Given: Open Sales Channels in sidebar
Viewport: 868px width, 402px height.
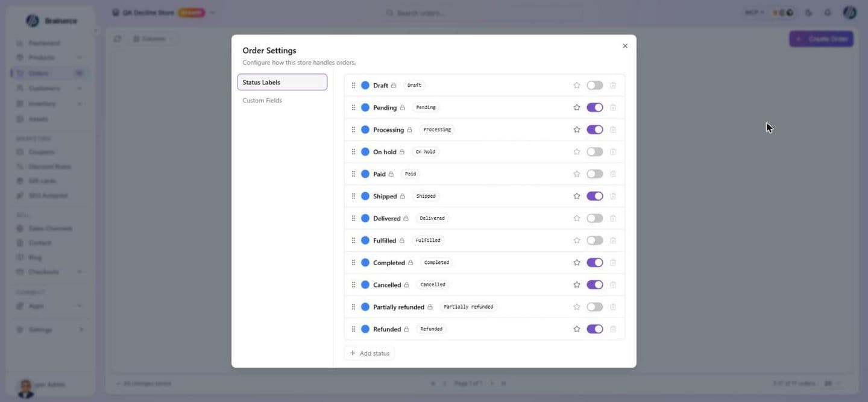Looking at the screenshot, I should point(49,228).
